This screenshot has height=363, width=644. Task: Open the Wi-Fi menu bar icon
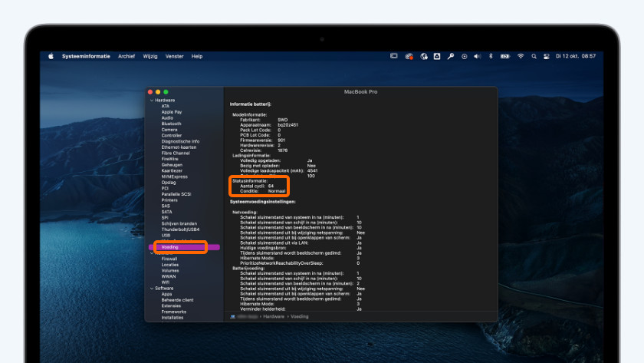521,56
